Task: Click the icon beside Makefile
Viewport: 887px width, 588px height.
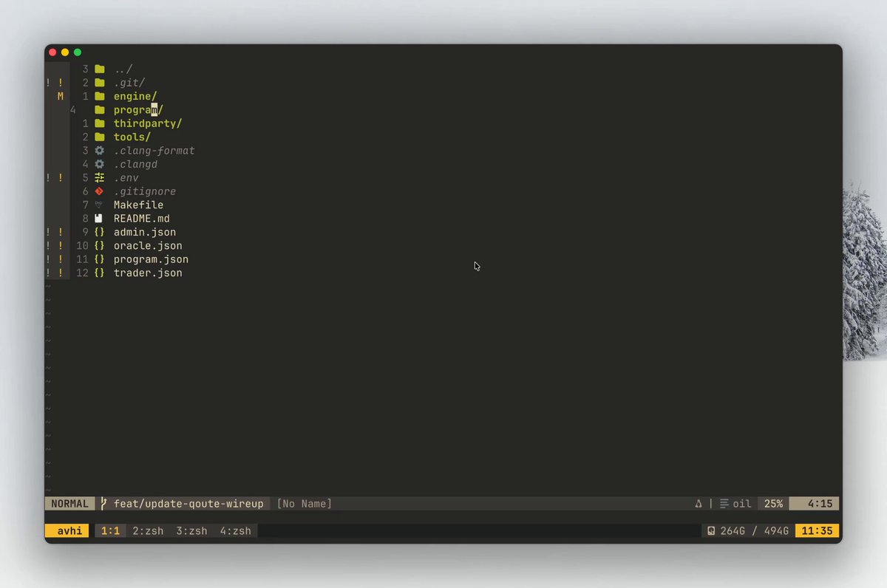Action: click(100, 205)
